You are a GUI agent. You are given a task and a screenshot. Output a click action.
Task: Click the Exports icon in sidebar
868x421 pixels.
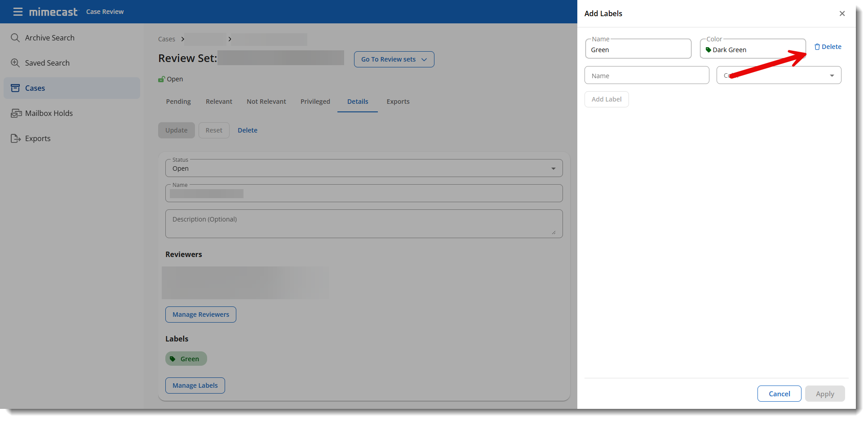(16, 138)
